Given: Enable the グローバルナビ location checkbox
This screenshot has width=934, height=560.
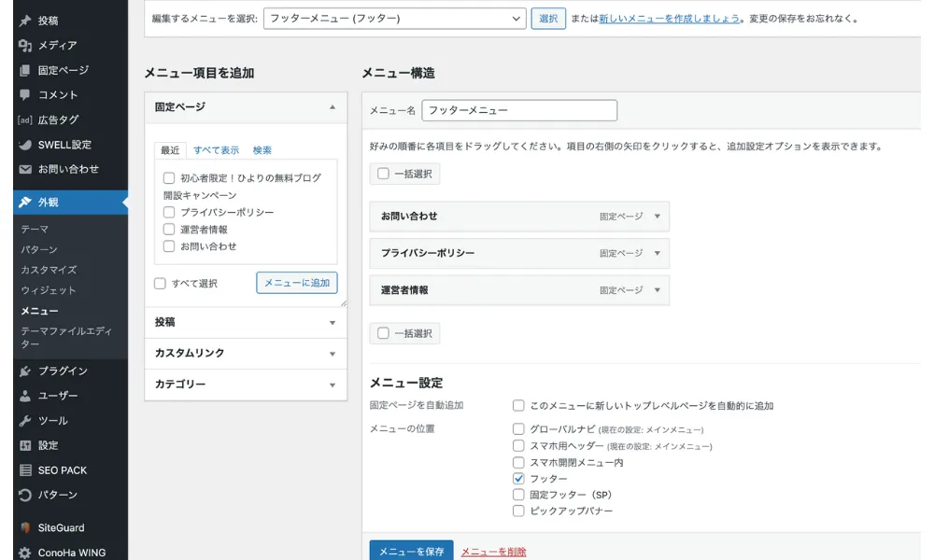Looking at the screenshot, I should (x=518, y=429).
